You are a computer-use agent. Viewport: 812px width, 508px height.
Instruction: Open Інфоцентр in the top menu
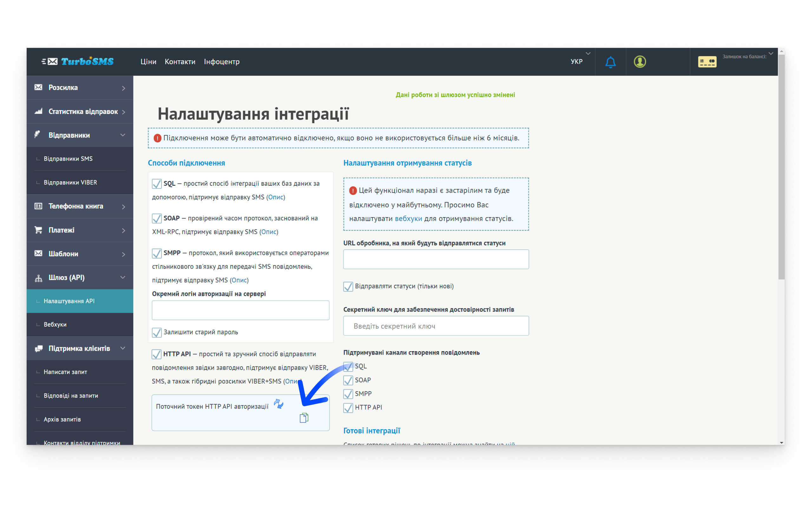coord(222,62)
